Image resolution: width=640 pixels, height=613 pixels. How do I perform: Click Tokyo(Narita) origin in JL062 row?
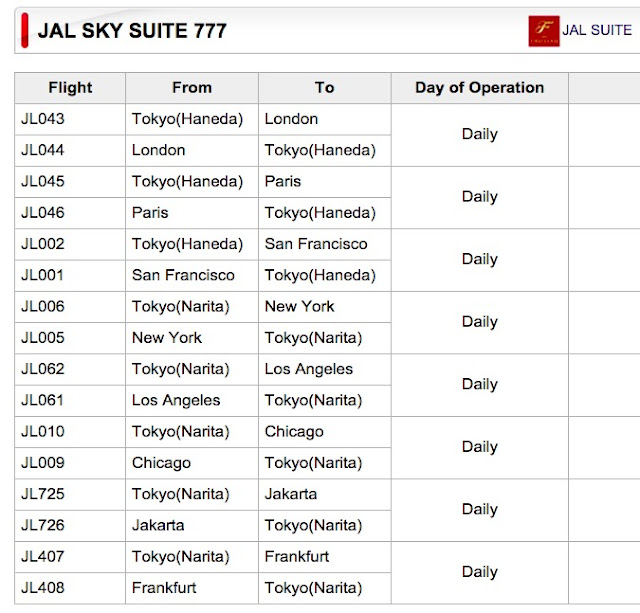(x=181, y=369)
